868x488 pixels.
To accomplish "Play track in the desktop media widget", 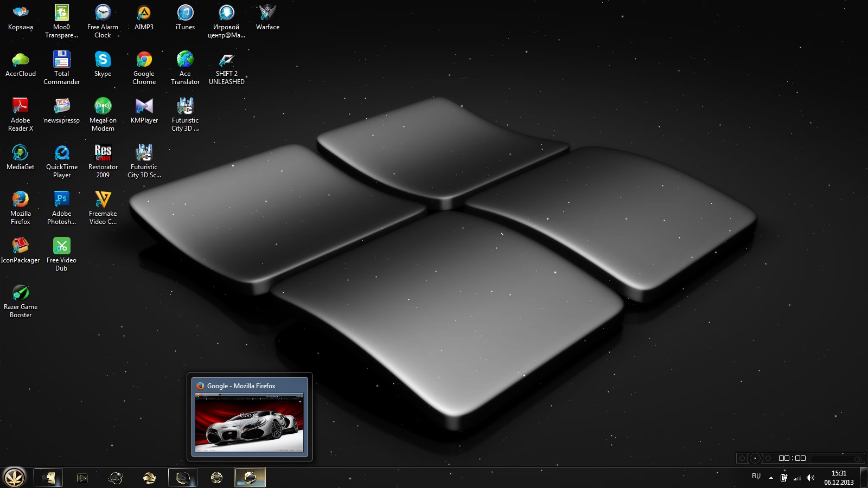I will pyautogui.click(x=755, y=458).
